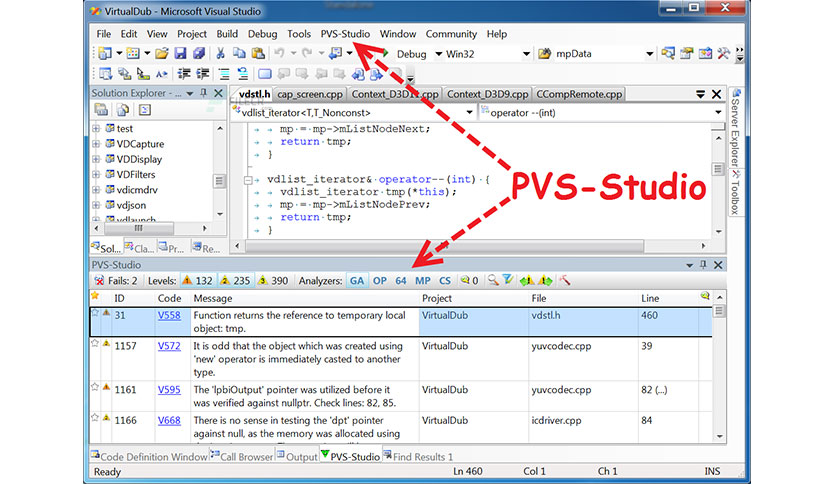Expand the VDCapture project node

click(96, 143)
